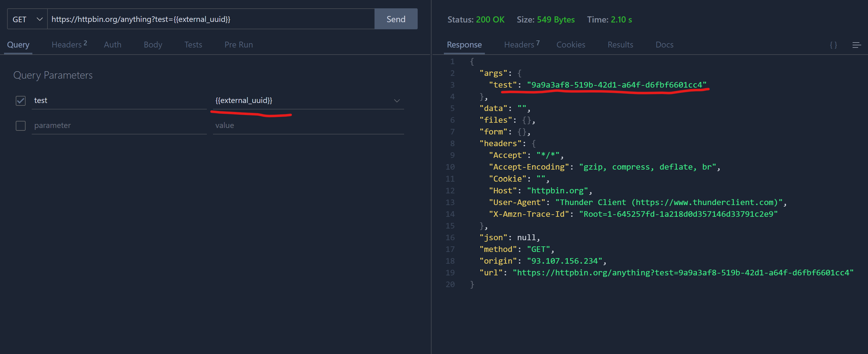Enable the empty parameter row checkbox
Image resolution: width=868 pixels, height=354 pixels.
pos(21,126)
